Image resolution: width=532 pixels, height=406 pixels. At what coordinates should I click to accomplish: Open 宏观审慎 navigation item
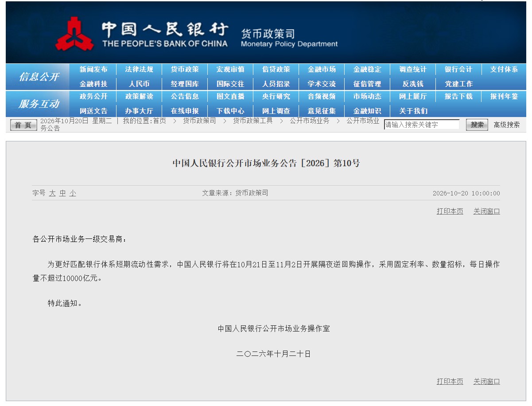point(230,70)
